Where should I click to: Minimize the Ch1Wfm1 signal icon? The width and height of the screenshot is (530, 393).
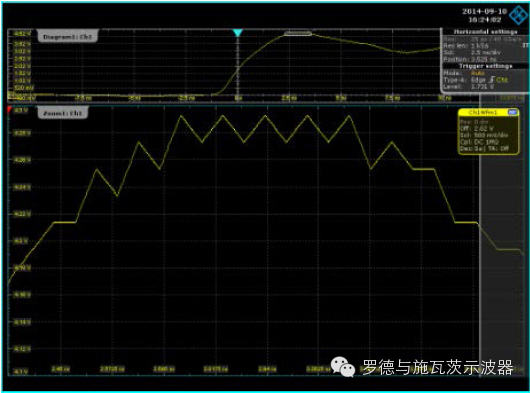pyautogui.click(x=513, y=113)
